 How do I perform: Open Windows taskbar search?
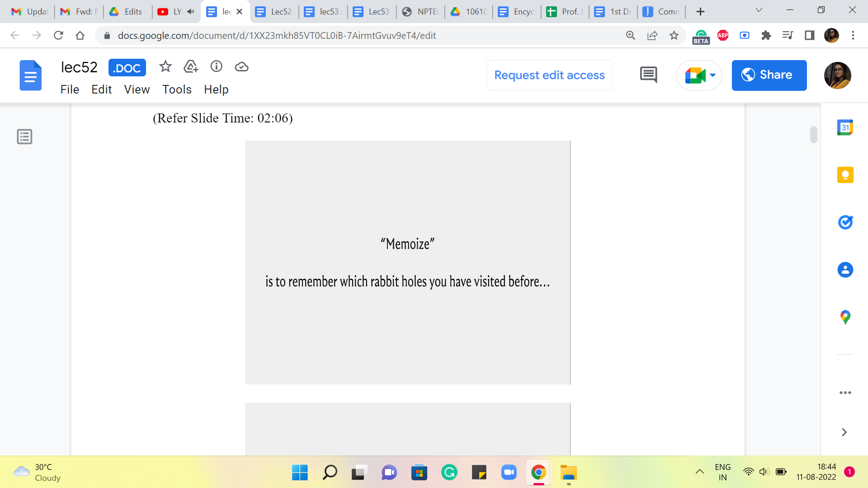[330, 473]
